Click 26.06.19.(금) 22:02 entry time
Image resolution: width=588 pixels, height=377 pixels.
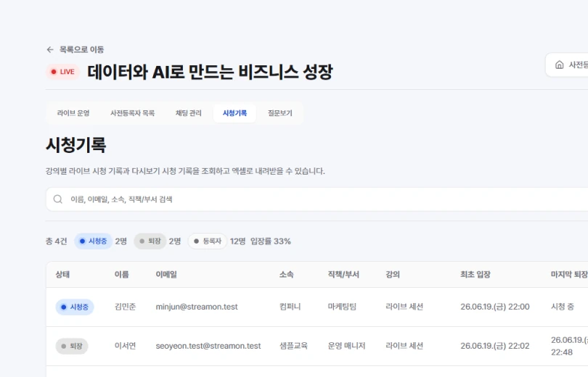(x=495, y=346)
